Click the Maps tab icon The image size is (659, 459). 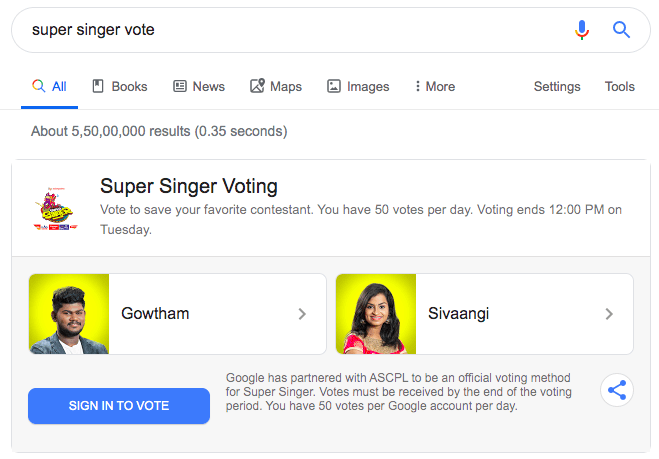coord(257,86)
